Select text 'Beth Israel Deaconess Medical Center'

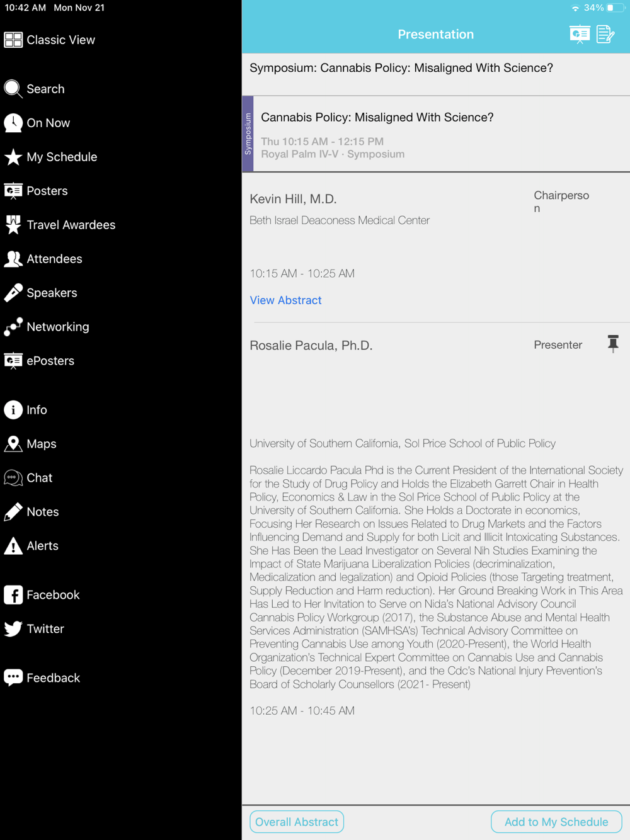tap(340, 220)
